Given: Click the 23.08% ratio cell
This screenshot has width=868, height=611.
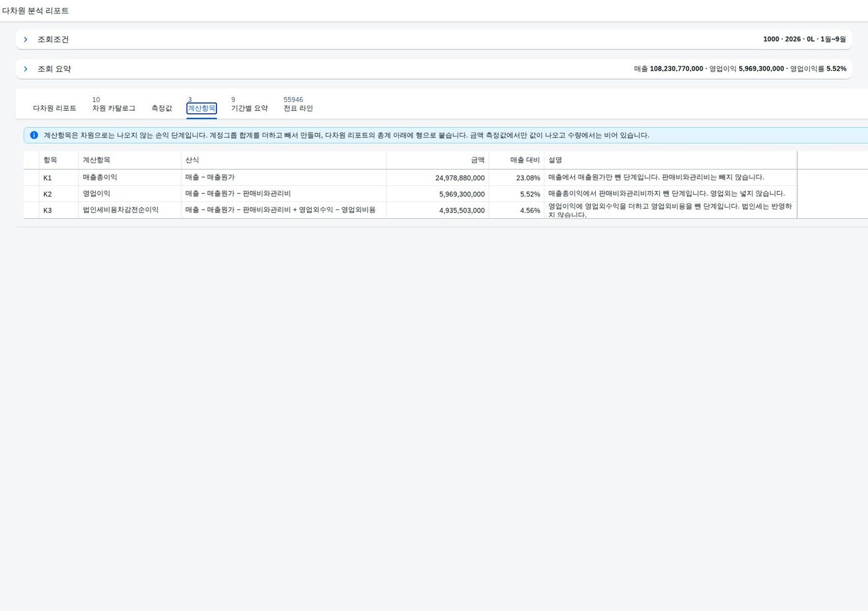Looking at the screenshot, I should point(528,178).
